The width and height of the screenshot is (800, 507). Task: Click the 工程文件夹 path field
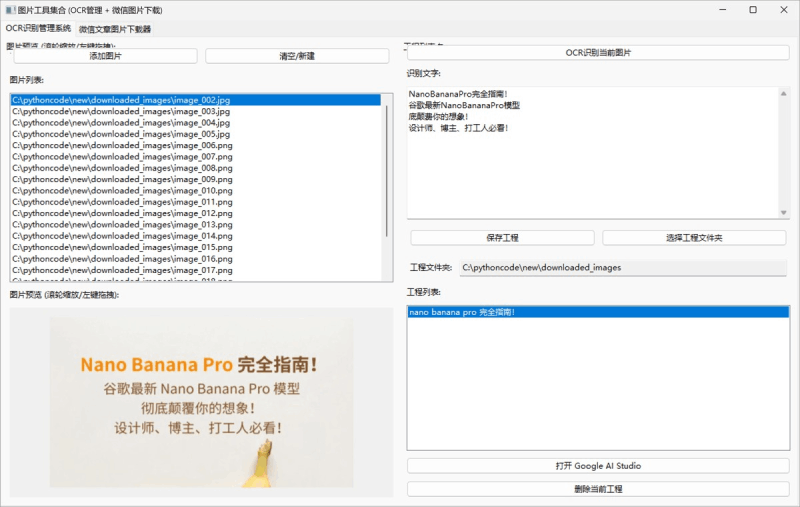pyautogui.click(x=622, y=268)
